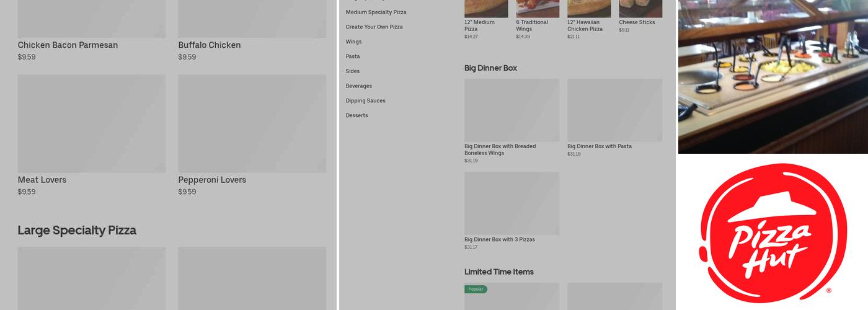Click the Breaded Boneless Wings box image
The width and height of the screenshot is (868, 310).
(x=511, y=110)
